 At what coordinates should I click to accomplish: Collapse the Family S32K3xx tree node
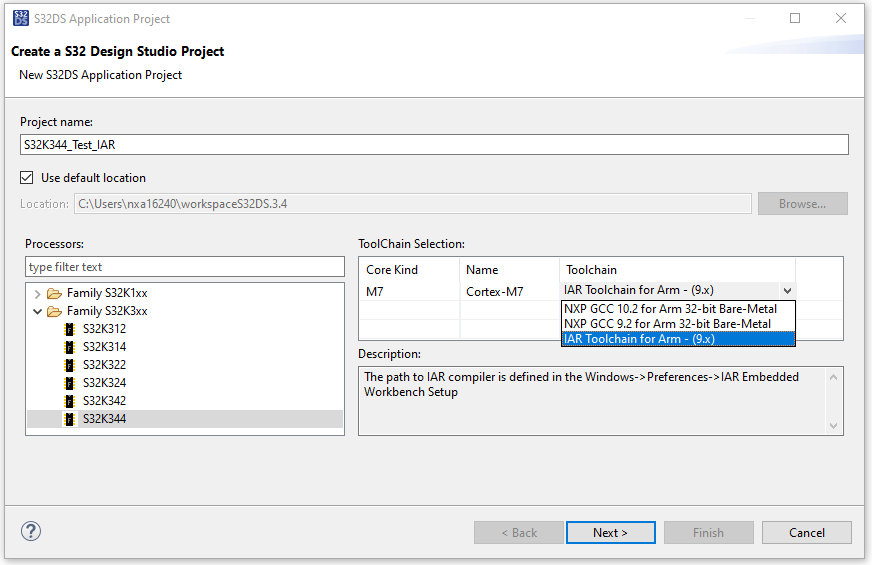tap(37, 311)
